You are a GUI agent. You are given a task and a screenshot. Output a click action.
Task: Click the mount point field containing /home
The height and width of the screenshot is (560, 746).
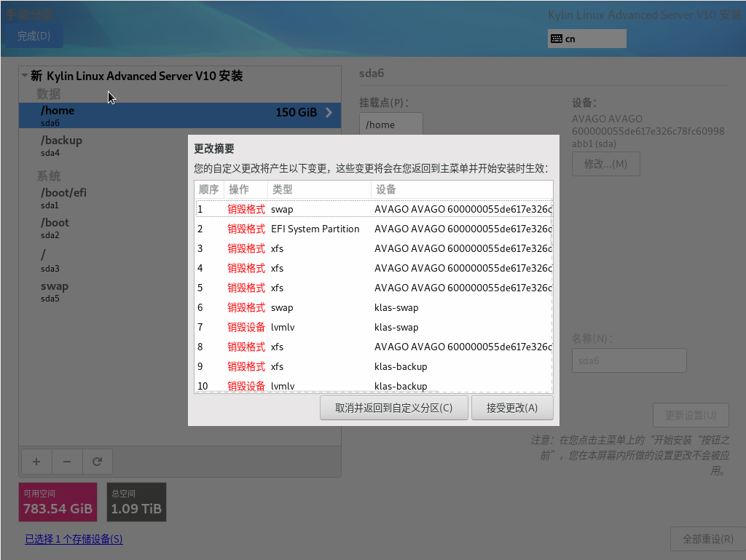(x=391, y=125)
